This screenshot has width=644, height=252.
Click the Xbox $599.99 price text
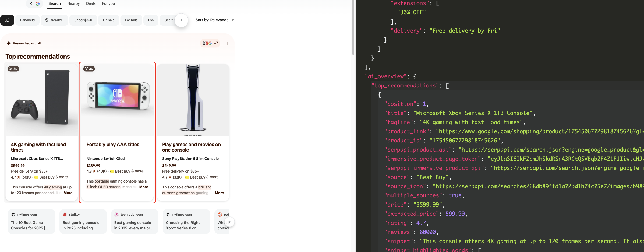click(x=18, y=166)
